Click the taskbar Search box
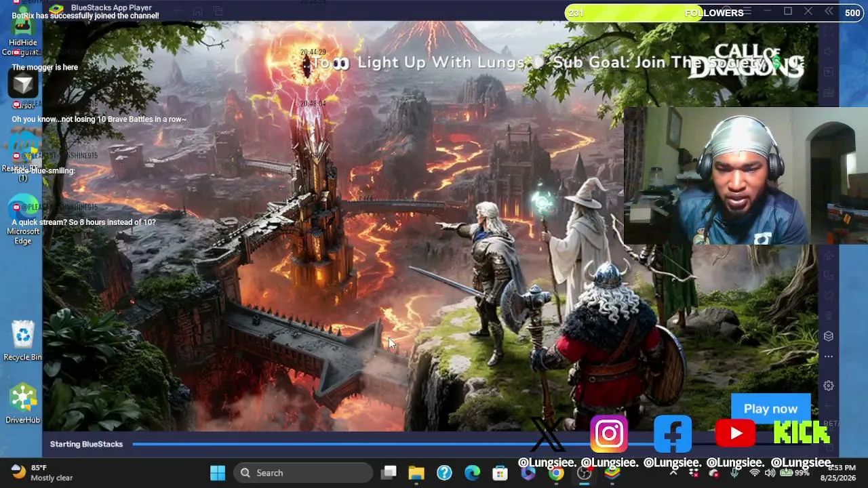Screen dimensions: 868x488 (303, 473)
